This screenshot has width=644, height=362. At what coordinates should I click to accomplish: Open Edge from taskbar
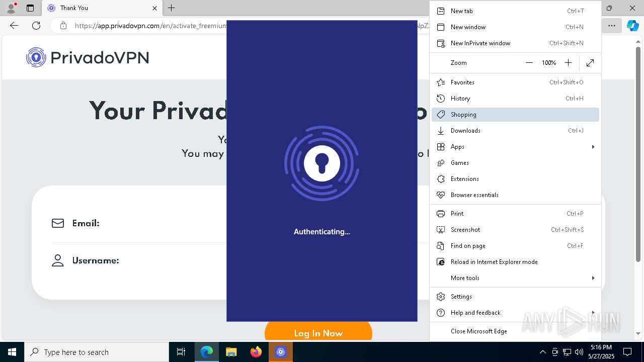coord(207,352)
